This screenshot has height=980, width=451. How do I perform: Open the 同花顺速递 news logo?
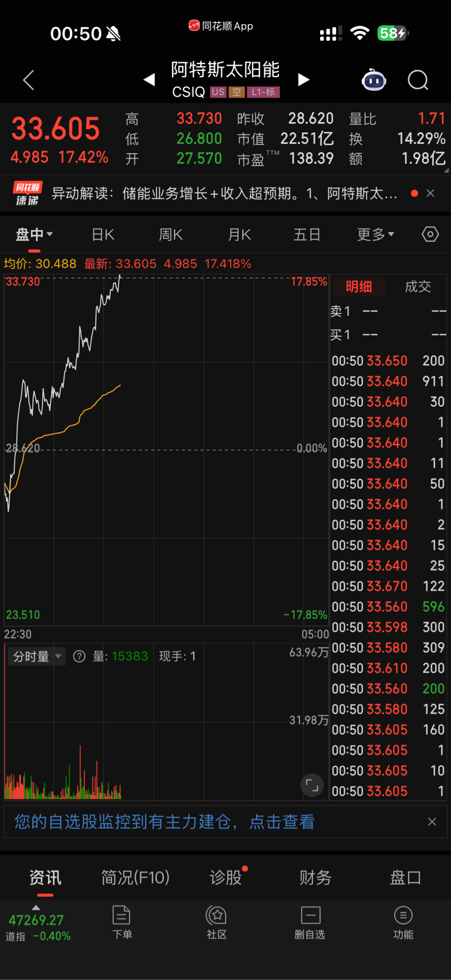[x=28, y=193]
